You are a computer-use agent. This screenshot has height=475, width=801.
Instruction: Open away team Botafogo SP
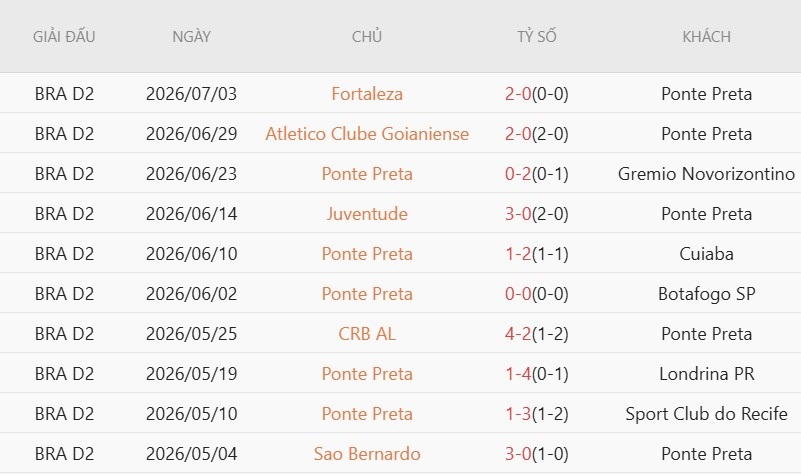[706, 294]
